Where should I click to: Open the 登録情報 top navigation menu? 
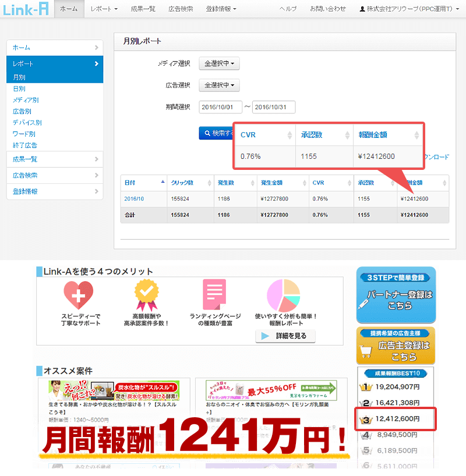221,9
